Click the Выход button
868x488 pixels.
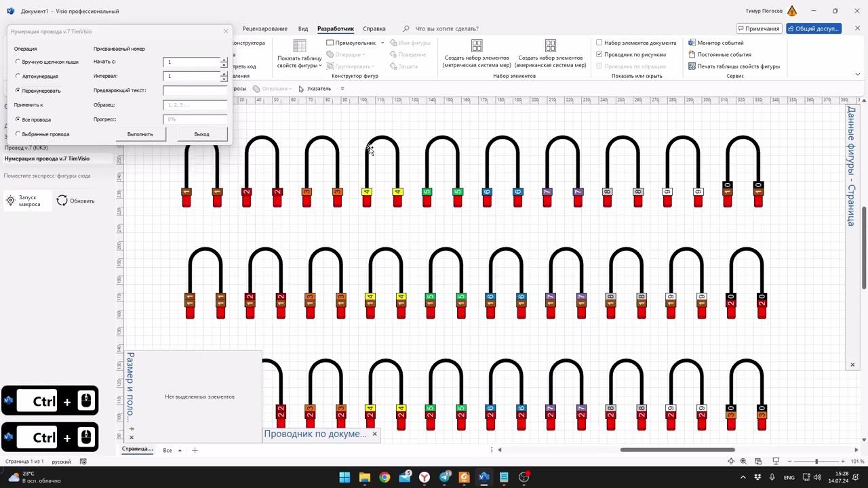[201, 134]
